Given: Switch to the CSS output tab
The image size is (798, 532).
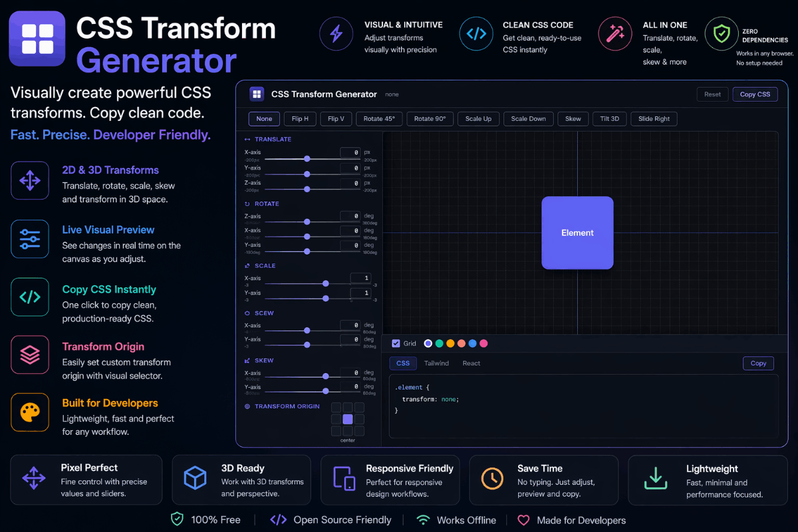Looking at the screenshot, I should [x=403, y=363].
